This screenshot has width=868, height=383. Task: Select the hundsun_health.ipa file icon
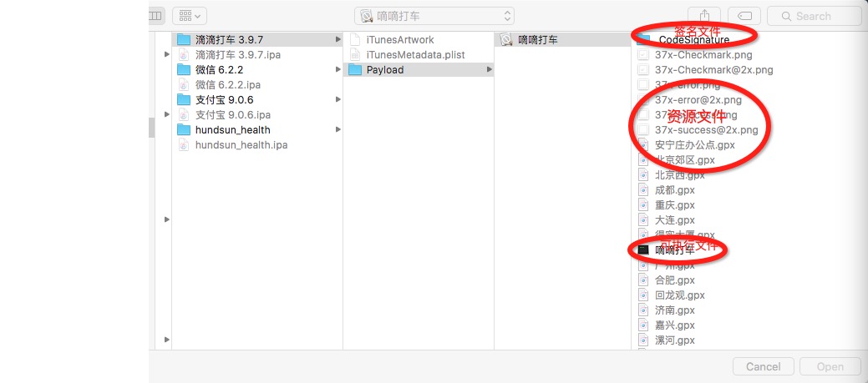tap(184, 145)
